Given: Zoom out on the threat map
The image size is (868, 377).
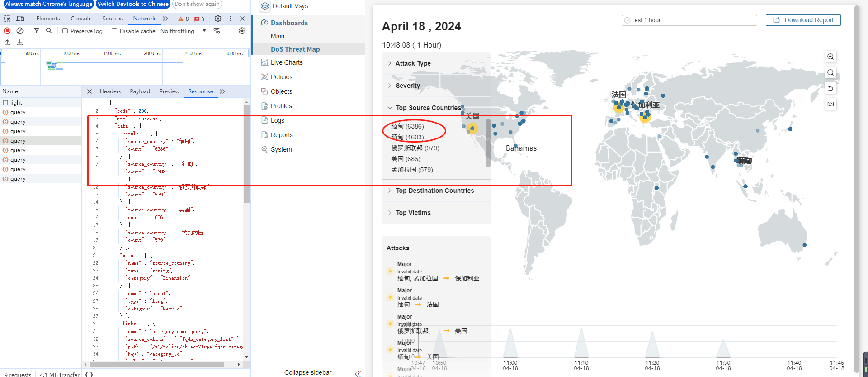Looking at the screenshot, I should click(x=830, y=72).
